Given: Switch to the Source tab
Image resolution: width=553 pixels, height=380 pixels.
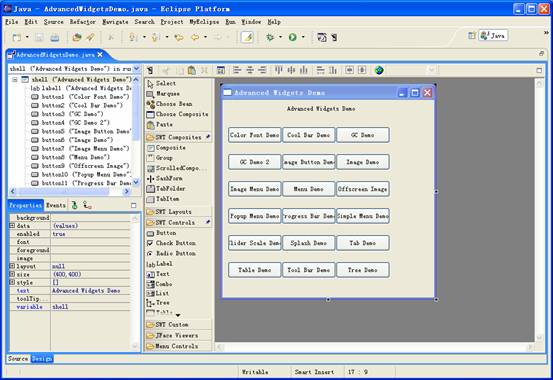Looking at the screenshot, I should click(x=18, y=359).
